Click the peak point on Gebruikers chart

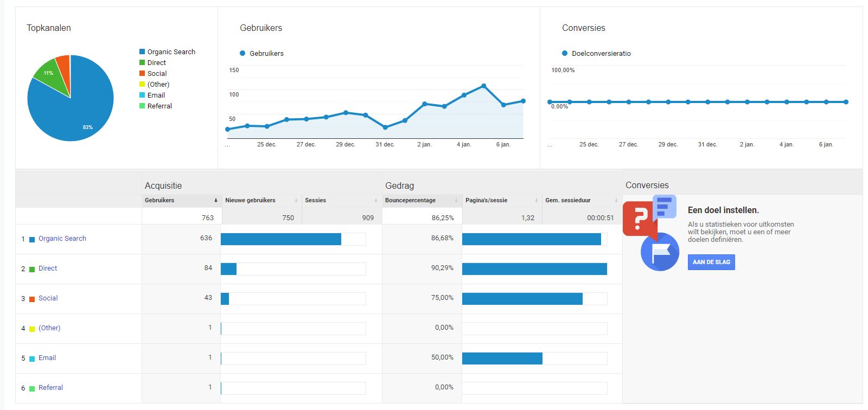click(x=483, y=86)
